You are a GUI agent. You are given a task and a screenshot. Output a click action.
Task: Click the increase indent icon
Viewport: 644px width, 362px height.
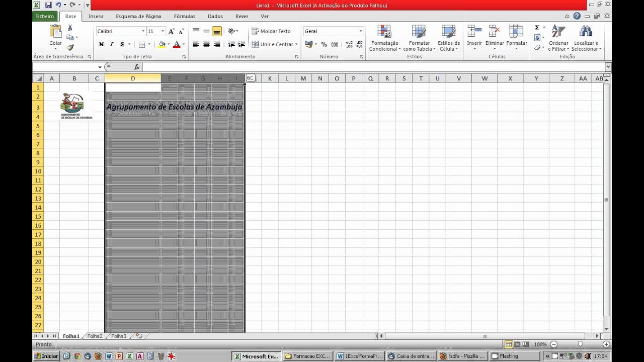pos(242,44)
